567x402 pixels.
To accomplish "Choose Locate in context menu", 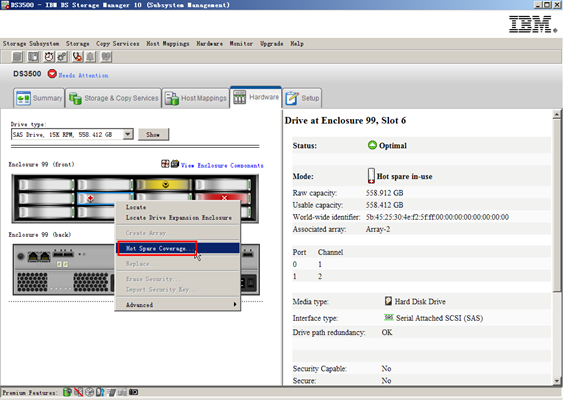I will click(x=136, y=207).
